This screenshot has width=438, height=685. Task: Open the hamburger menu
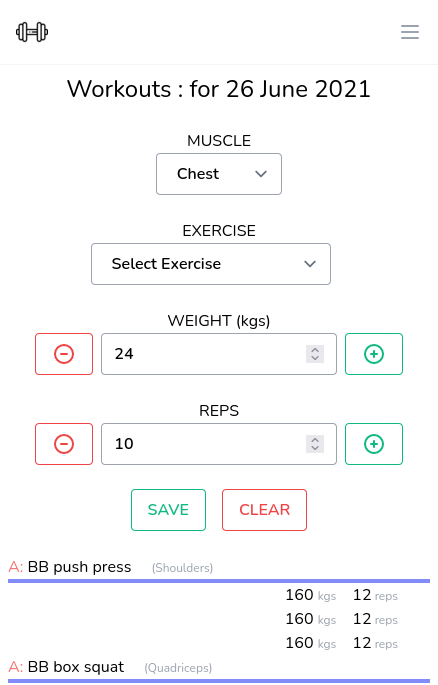tap(410, 32)
